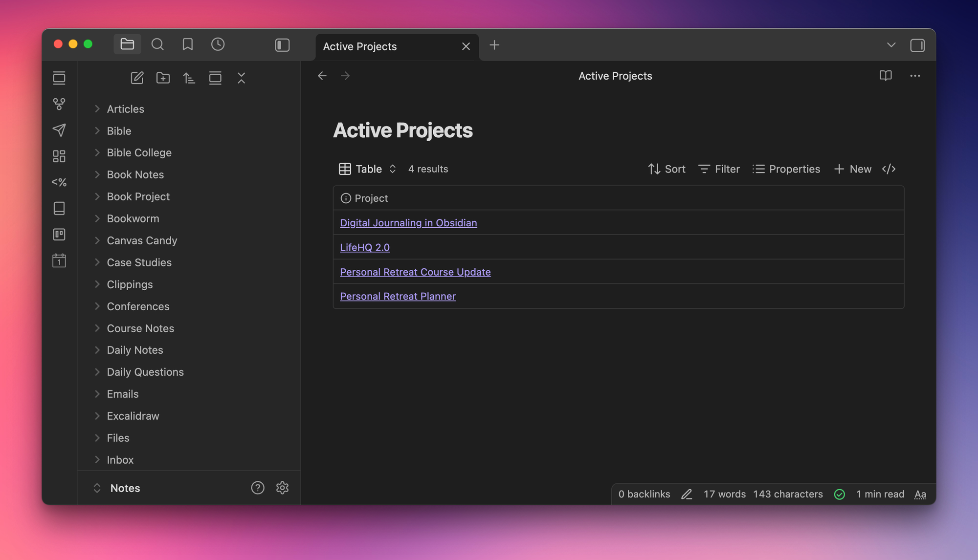Screen dimensions: 978x560
Task: Open the search tab in sidebar
Action: click(157, 44)
